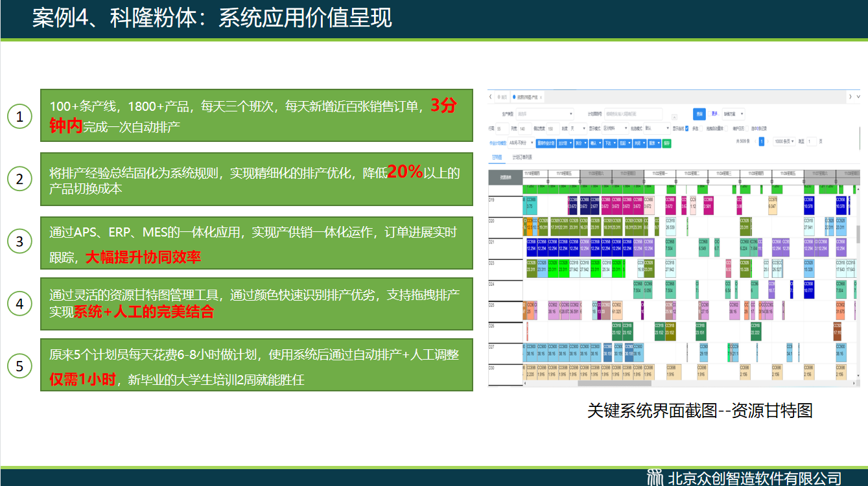Screen dimensions: 868x486
Task: Open the 刻度 dropdown set to 天
Action: (578, 129)
